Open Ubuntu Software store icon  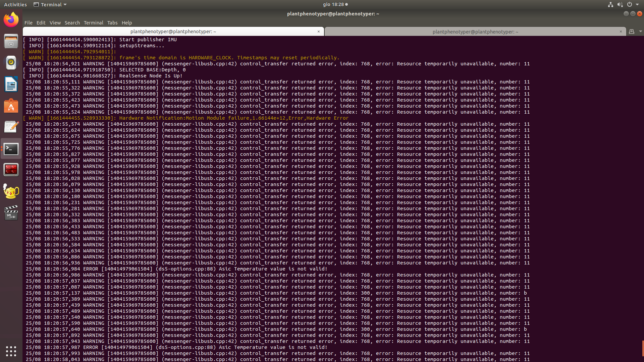tap(11, 106)
